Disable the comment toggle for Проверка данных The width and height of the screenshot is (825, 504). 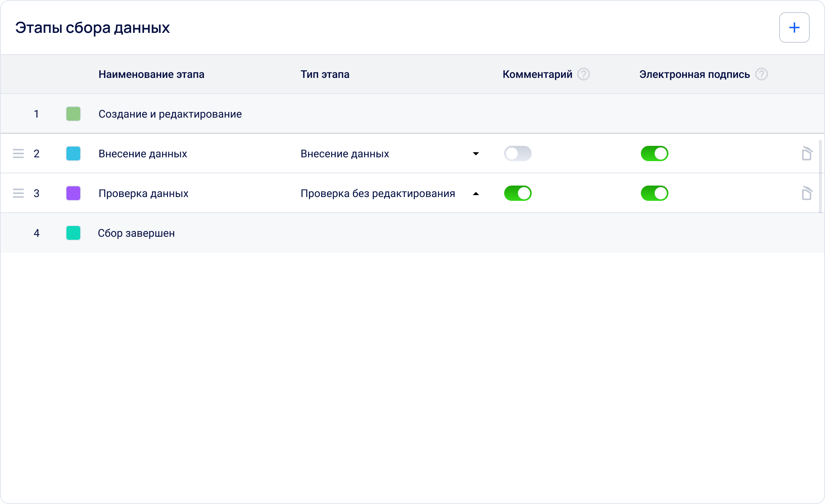[x=518, y=193]
